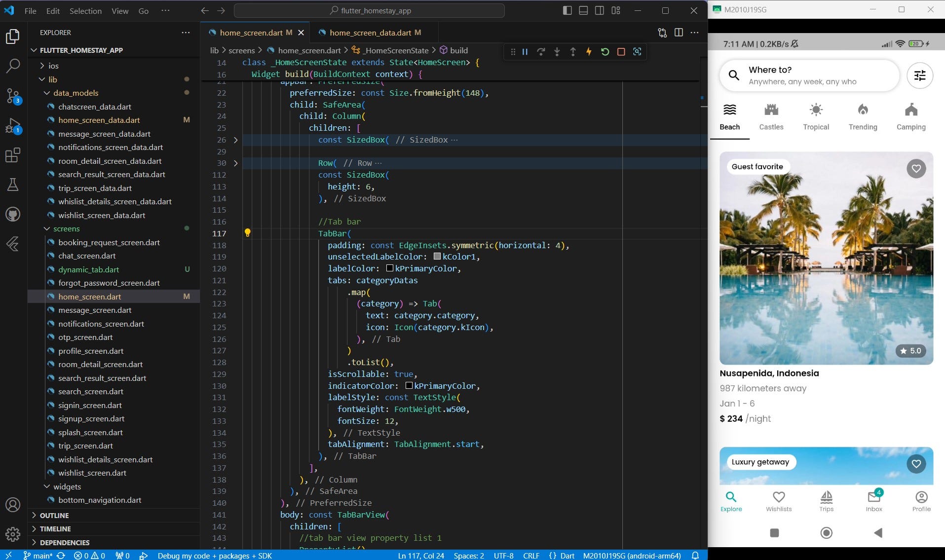This screenshot has height=560, width=945.
Task: Click the debug Hot Reload lightning icon
Action: pos(589,52)
